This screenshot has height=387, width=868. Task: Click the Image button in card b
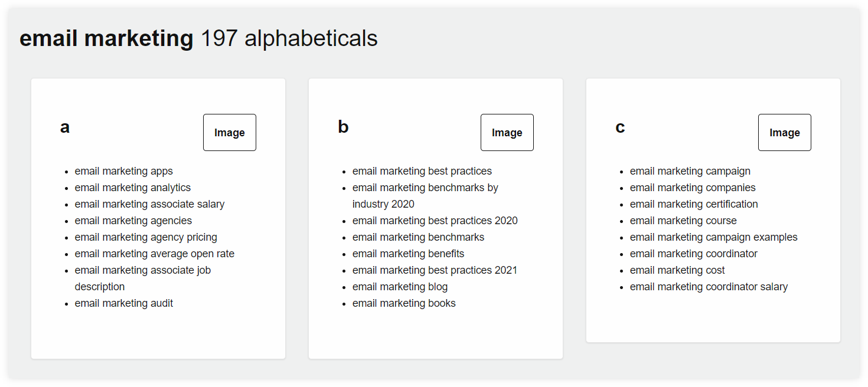coord(507,133)
